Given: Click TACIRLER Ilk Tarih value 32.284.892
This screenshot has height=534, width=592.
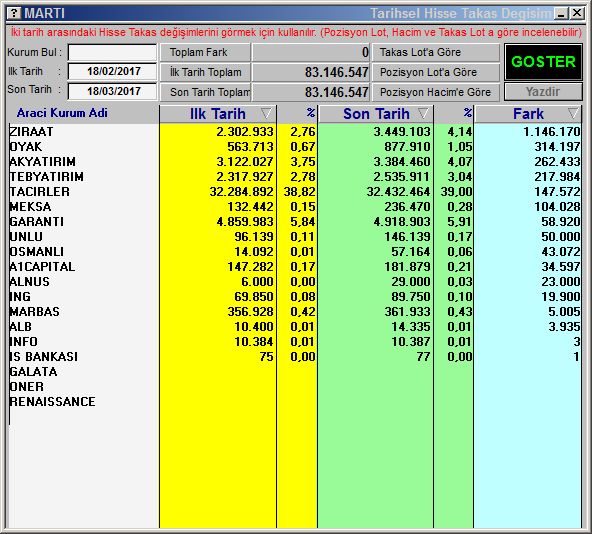Looking at the screenshot, I should coord(242,191).
